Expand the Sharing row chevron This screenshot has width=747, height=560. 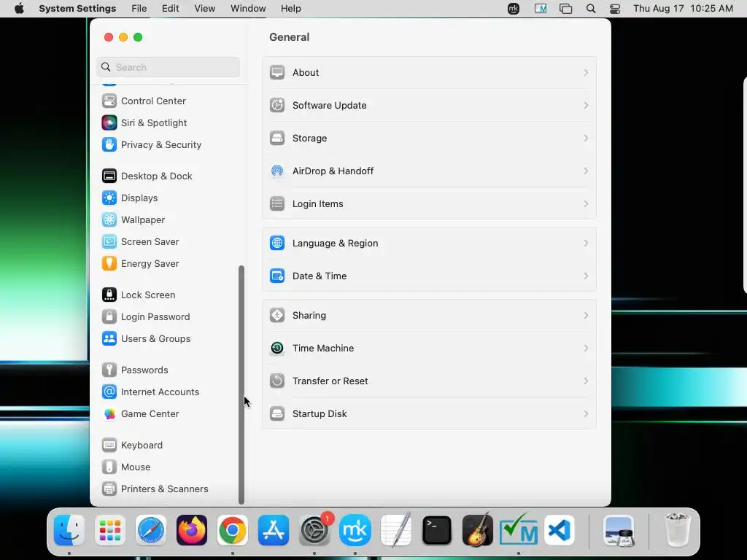click(586, 315)
